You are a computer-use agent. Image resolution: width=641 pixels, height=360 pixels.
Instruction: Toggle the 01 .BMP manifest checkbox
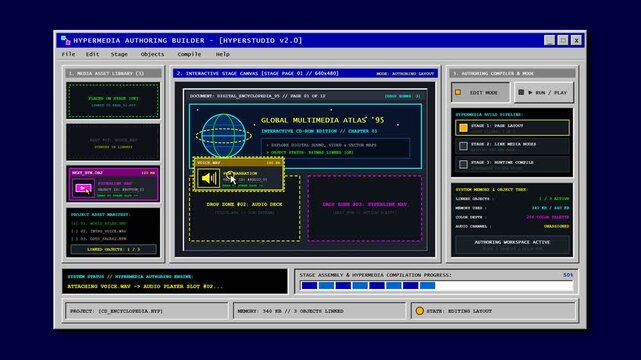74,224
